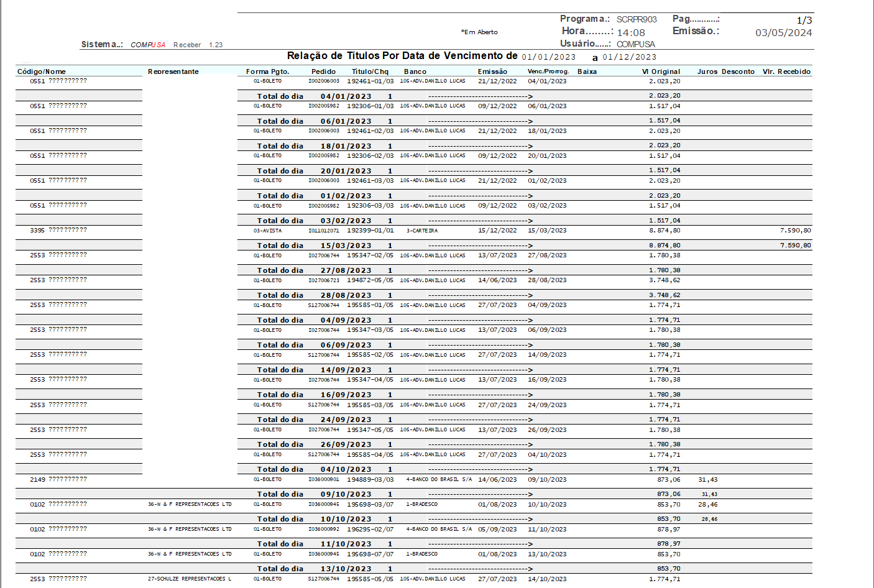
Task: Click the Emissão column header
Action: (x=492, y=71)
